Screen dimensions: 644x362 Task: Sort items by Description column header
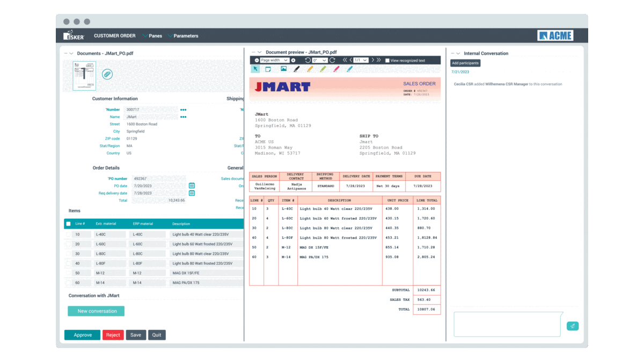(x=181, y=224)
